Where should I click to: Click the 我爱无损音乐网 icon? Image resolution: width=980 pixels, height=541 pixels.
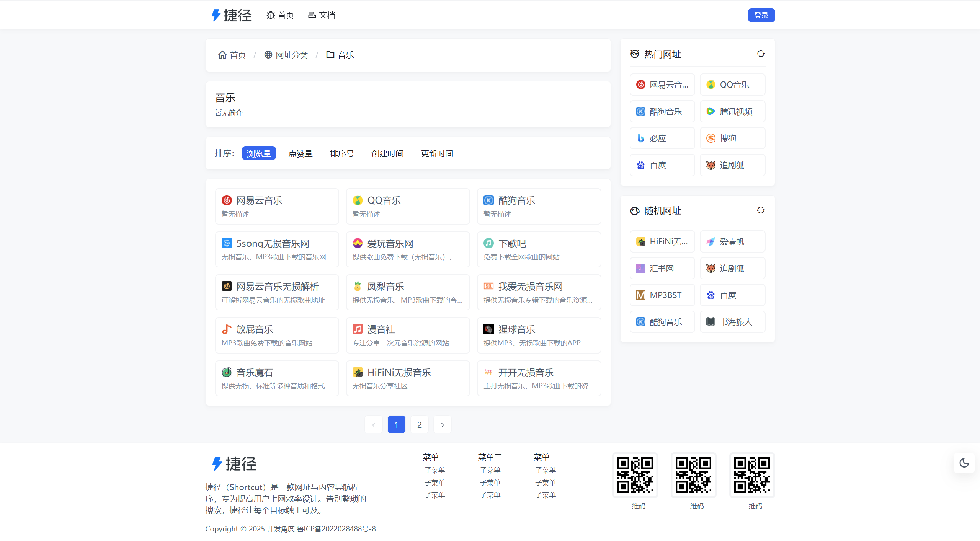(x=488, y=286)
